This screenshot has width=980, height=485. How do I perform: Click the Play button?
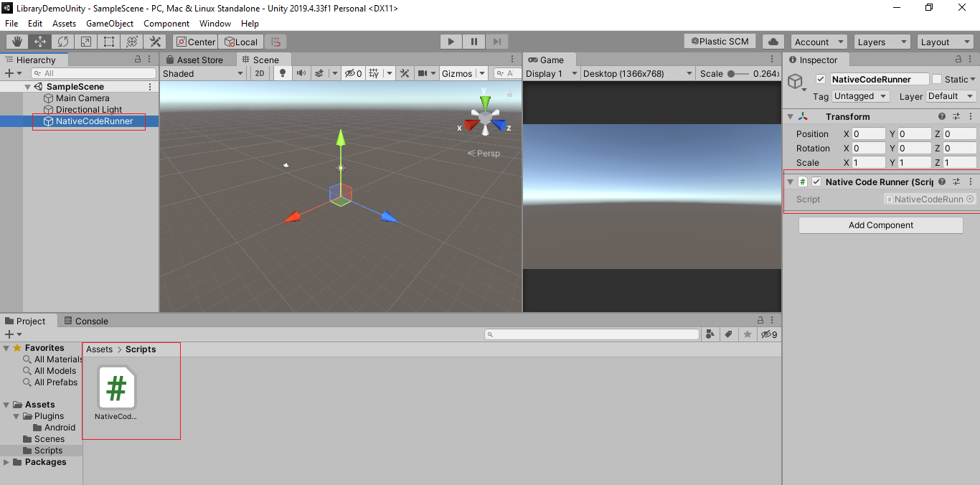click(x=451, y=42)
